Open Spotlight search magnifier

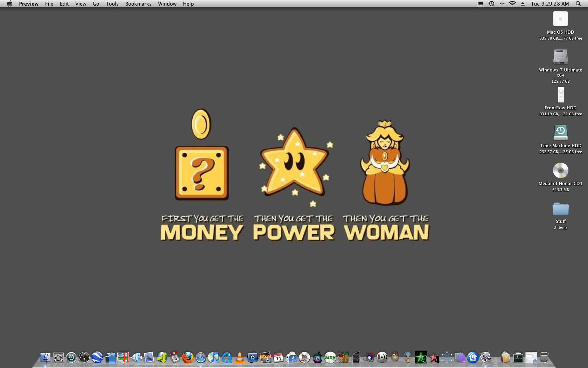(x=578, y=4)
